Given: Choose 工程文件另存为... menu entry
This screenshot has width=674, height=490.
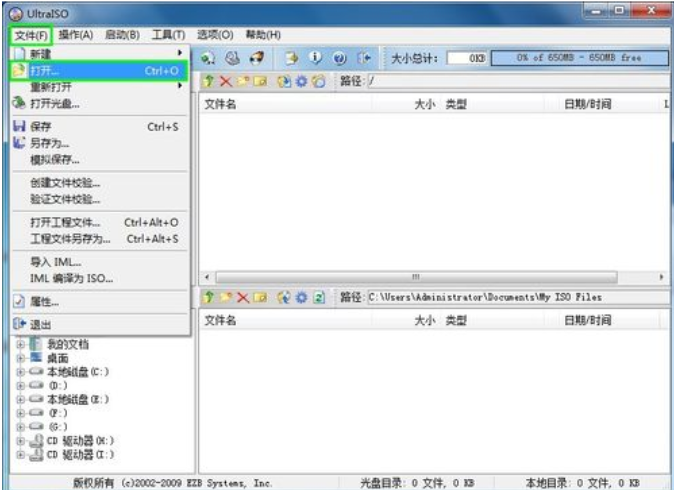Looking at the screenshot, I should tap(99, 239).
